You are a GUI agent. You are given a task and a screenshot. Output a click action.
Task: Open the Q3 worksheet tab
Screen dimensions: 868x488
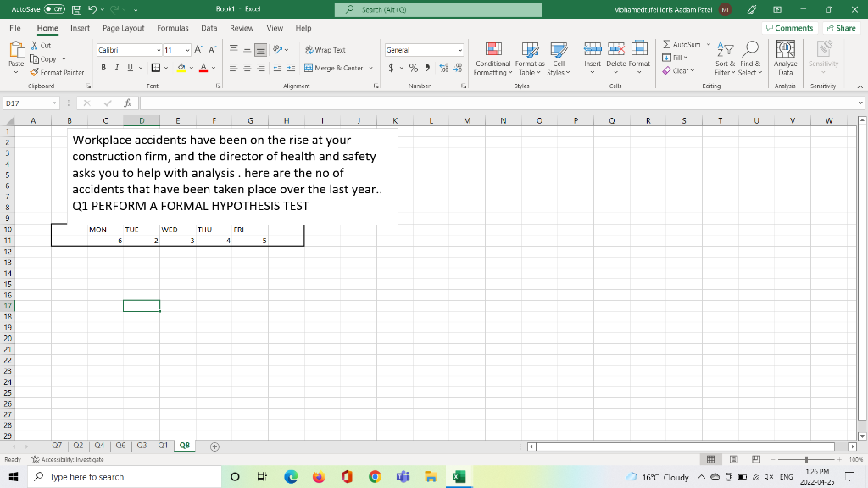click(141, 443)
